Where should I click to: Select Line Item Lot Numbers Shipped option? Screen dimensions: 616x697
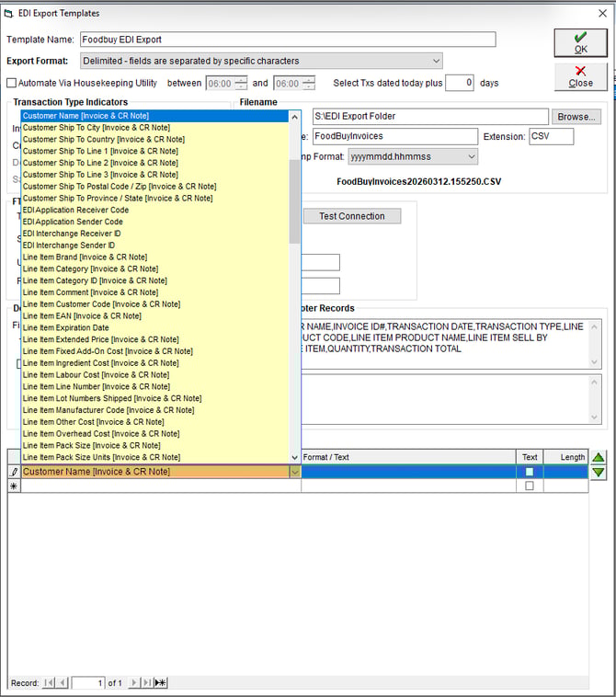click(x=154, y=398)
